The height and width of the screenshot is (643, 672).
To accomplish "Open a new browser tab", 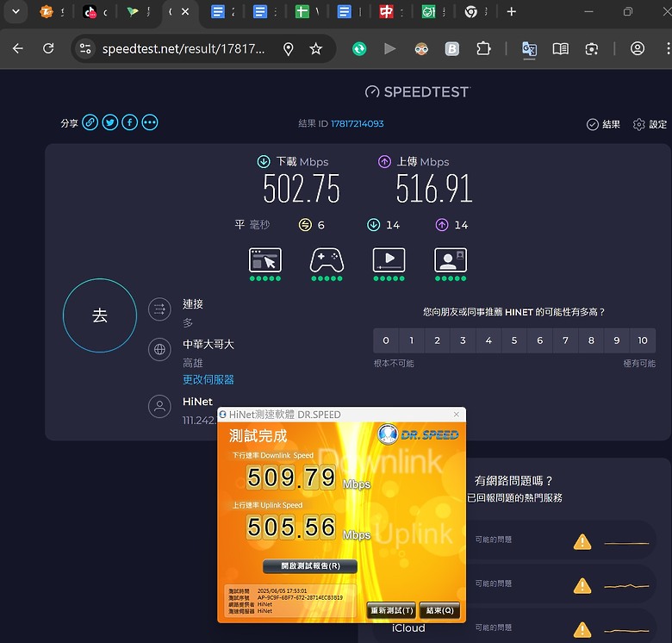I will [x=511, y=11].
